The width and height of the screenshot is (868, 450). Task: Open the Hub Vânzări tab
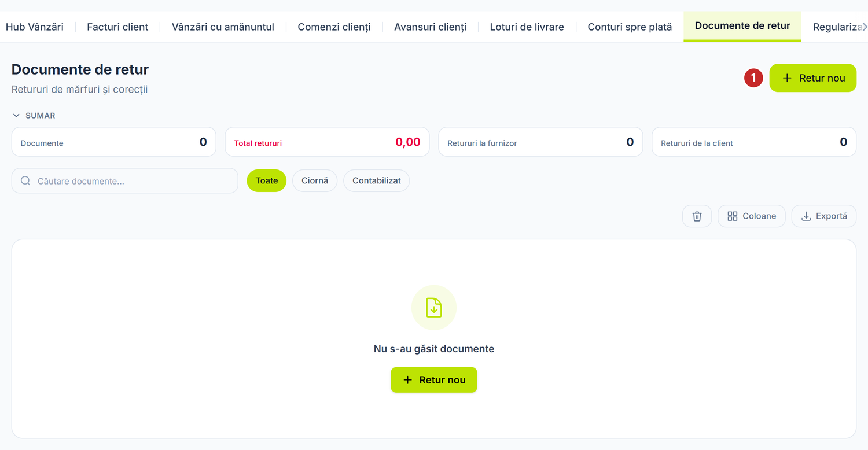coord(35,27)
